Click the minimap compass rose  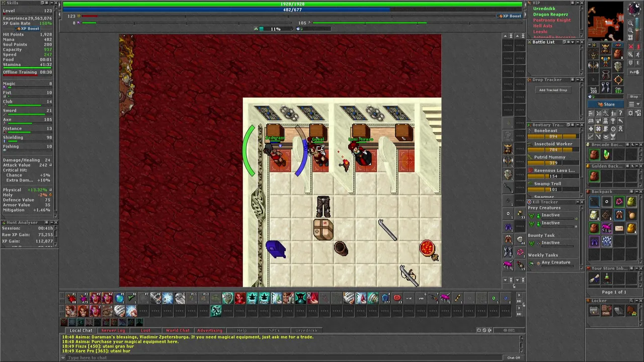click(x=634, y=8)
